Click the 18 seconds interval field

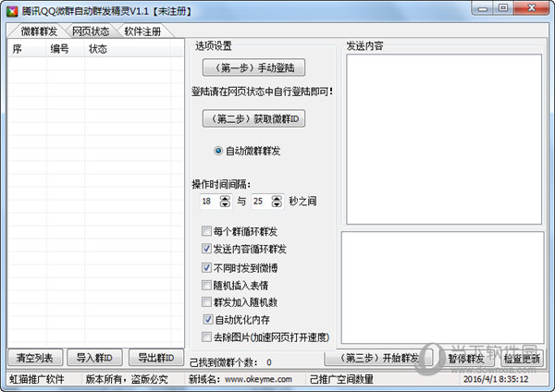coord(210,202)
